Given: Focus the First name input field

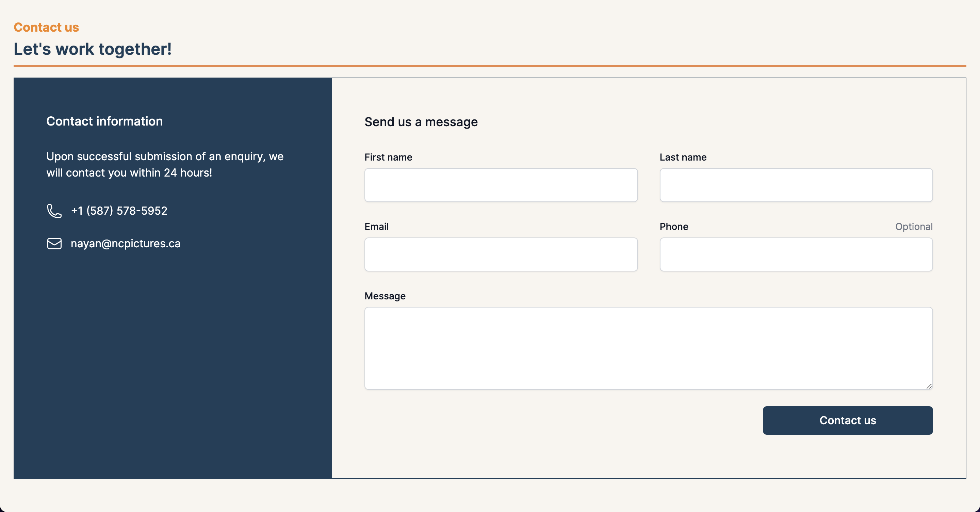Looking at the screenshot, I should pos(501,185).
